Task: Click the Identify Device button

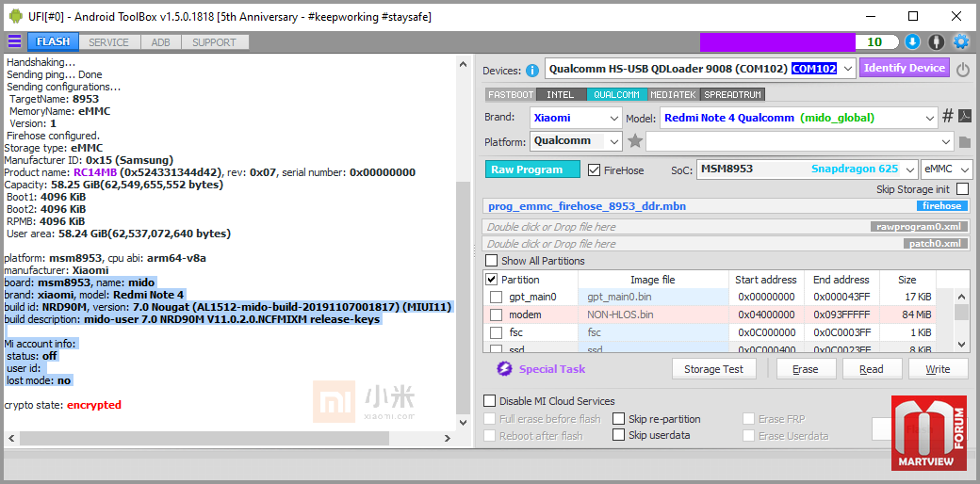Action: [905, 68]
